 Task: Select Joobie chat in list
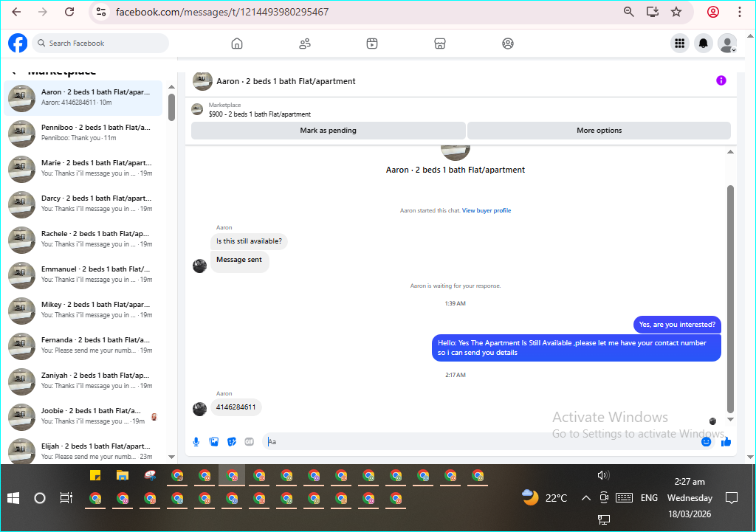coord(83,416)
